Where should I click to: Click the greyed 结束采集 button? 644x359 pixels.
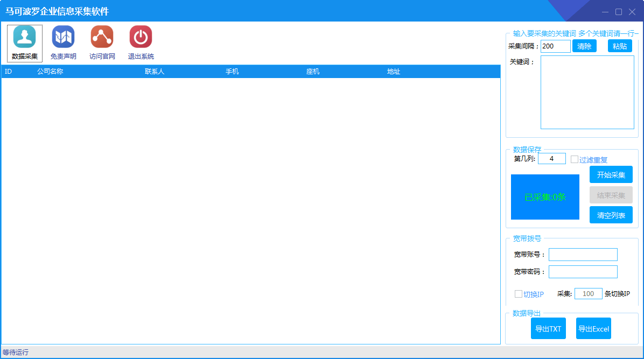coord(611,195)
